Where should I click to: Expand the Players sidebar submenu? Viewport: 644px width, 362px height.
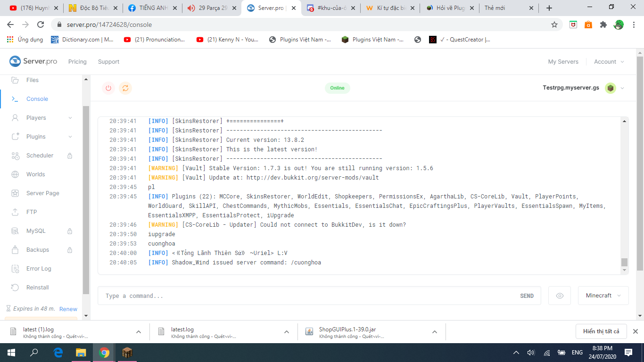[x=70, y=118]
